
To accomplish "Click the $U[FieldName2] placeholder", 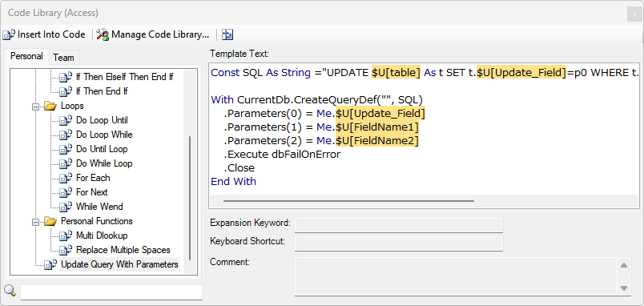I will click(377, 141).
